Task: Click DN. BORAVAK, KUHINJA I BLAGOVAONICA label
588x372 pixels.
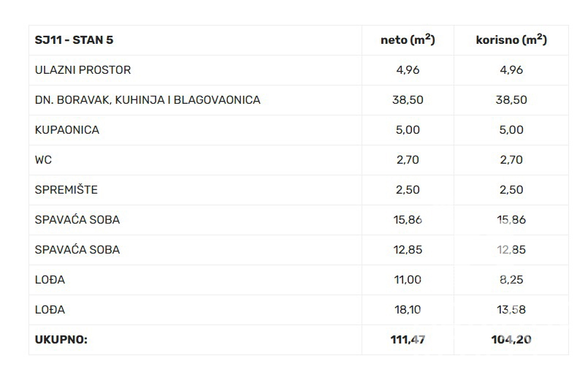Action: tap(148, 100)
